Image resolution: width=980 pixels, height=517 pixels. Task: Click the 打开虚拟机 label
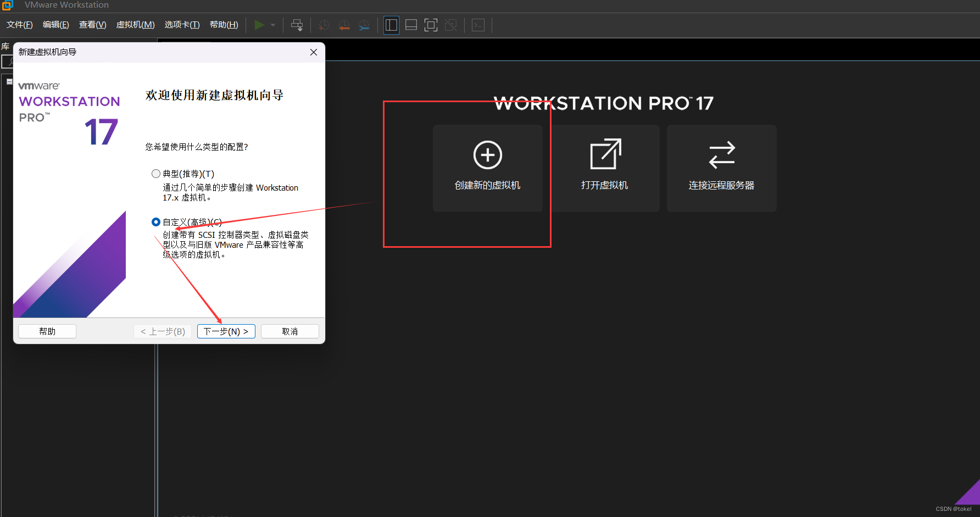(x=605, y=185)
